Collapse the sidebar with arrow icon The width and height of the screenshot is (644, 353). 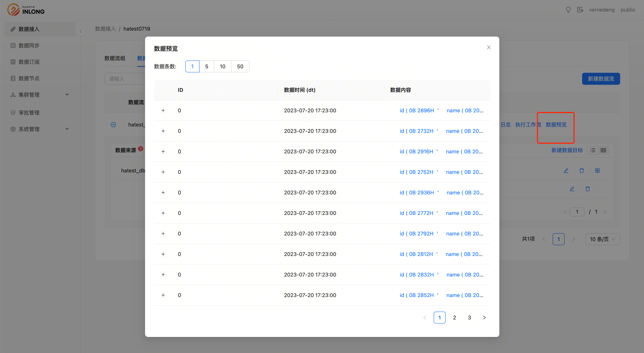click(81, 31)
